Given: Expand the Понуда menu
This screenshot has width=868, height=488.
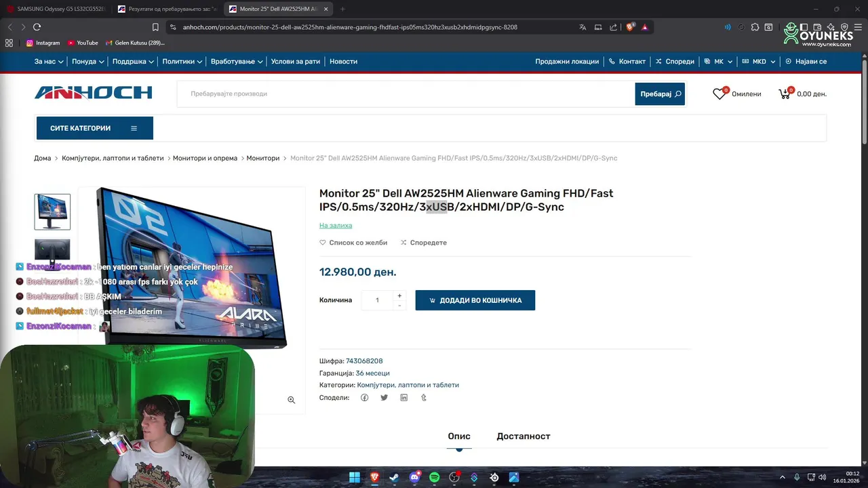Looking at the screenshot, I should pyautogui.click(x=88, y=61).
